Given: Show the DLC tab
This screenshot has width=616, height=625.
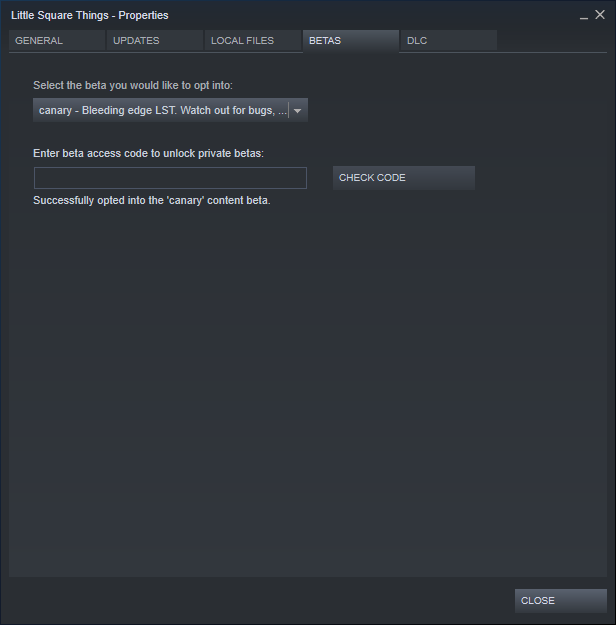Looking at the screenshot, I should click(449, 41).
